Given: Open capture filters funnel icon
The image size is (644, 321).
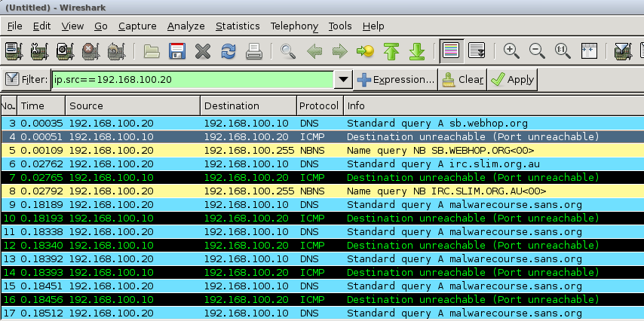Looking at the screenshot, I should [x=623, y=51].
